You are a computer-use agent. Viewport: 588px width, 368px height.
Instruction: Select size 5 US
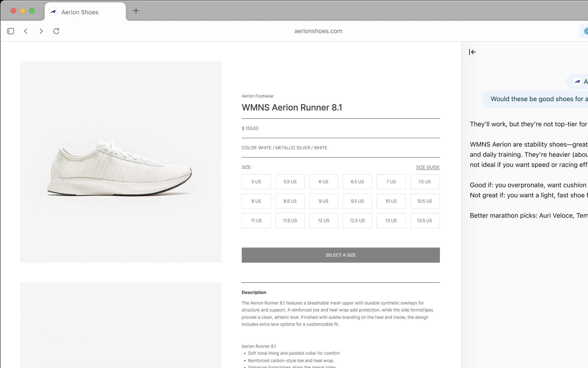point(256,182)
